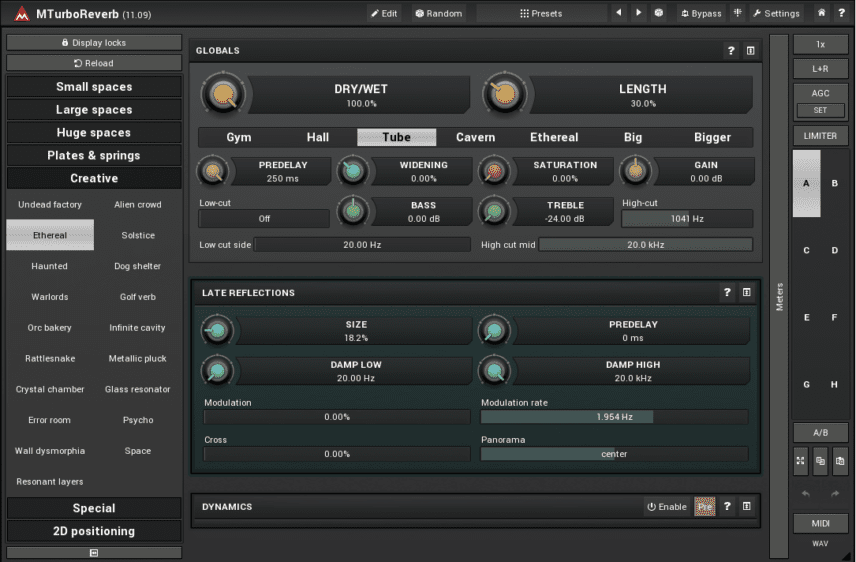Open Globals section help
The height and width of the screenshot is (562, 856).
[x=731, y=51]
